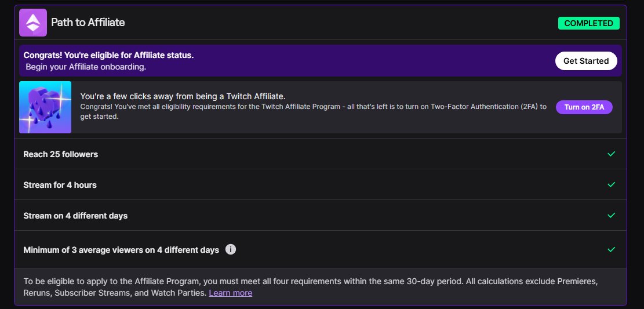This screenshot has height=309, width=644.
Task: Click "Begin your Affiliate onboarding." text
Action: (x=86, y=67)
